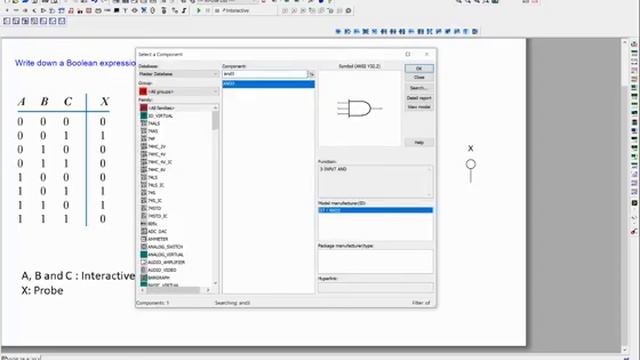Click the Family list vertical scrollbar thumb
This screenshot has width=640, height=360.
215,120
